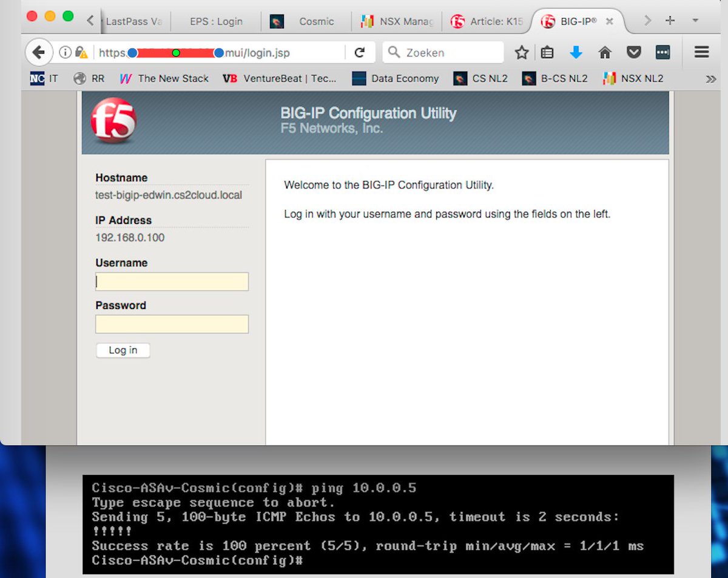Open the IT bookmark
728x578 pixels.
(44, 78)
